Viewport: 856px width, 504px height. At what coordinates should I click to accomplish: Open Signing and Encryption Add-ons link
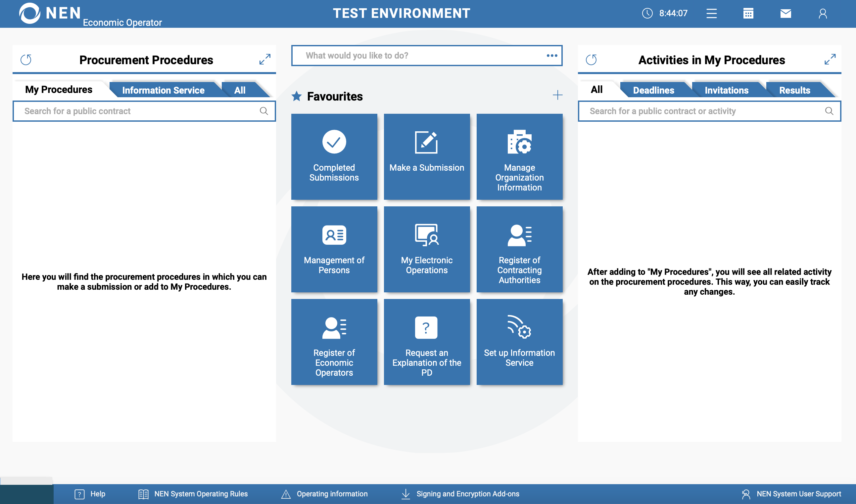467,494
